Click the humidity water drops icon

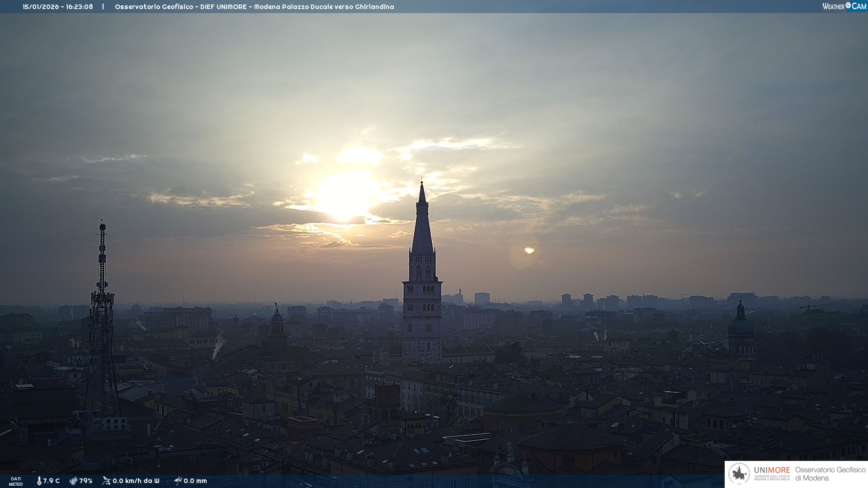click(x=73, y=481)
